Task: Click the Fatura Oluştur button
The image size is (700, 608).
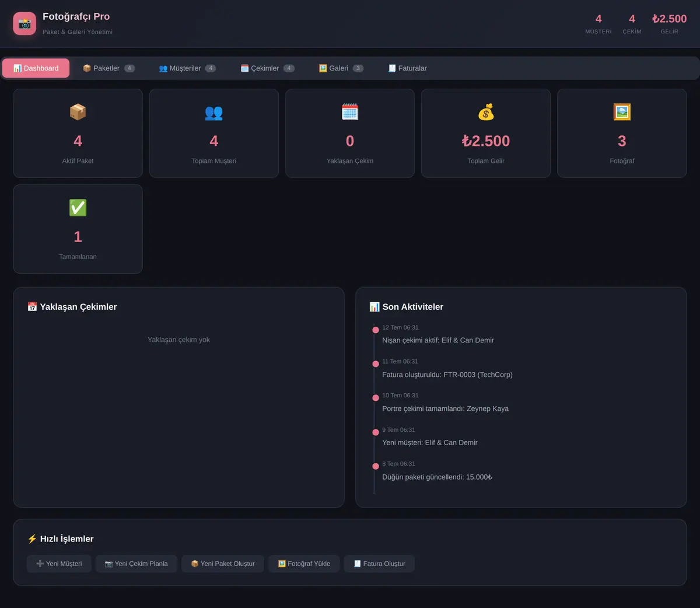Action: click(x=379, y=564)
